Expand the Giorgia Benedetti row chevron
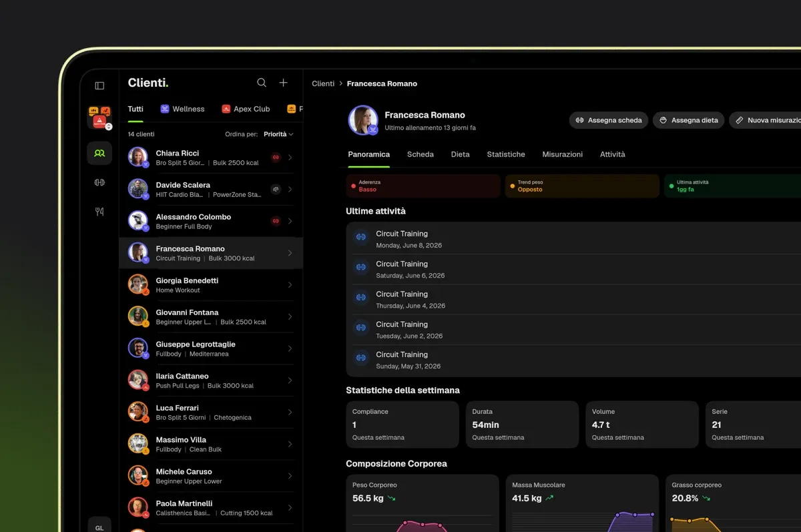 290,285
